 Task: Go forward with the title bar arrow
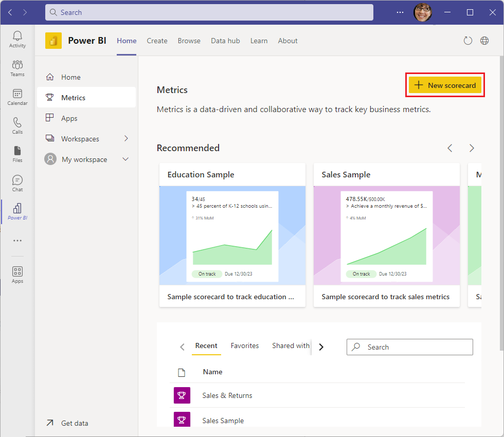[25, 12]
